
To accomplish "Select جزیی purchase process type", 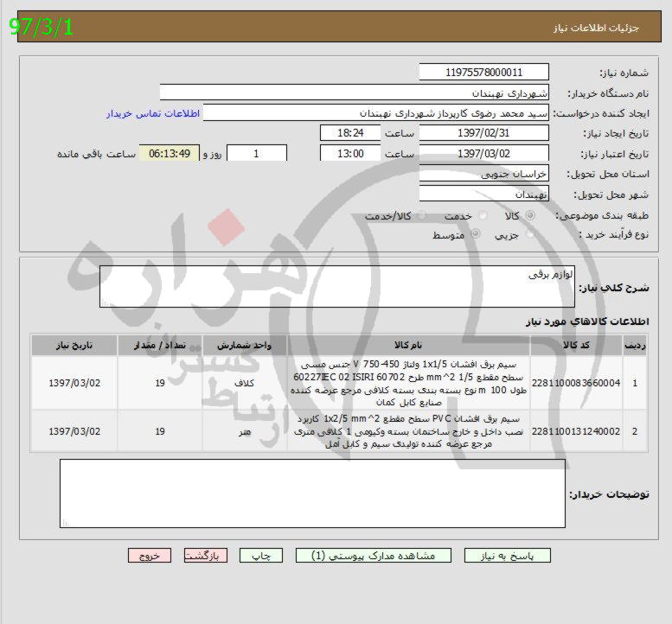I will pos(530,234).
